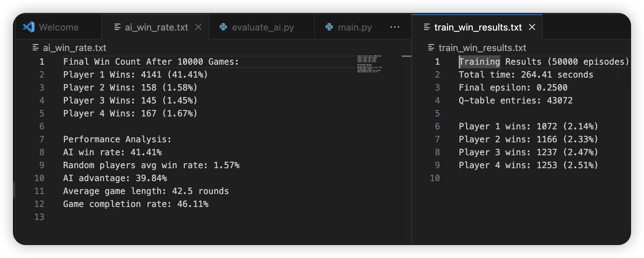Click the Python icon on evaluate_ai.py tab
The width and height of the screenshot is (644, 258).
pyautogui.click(x=223, y=27)
